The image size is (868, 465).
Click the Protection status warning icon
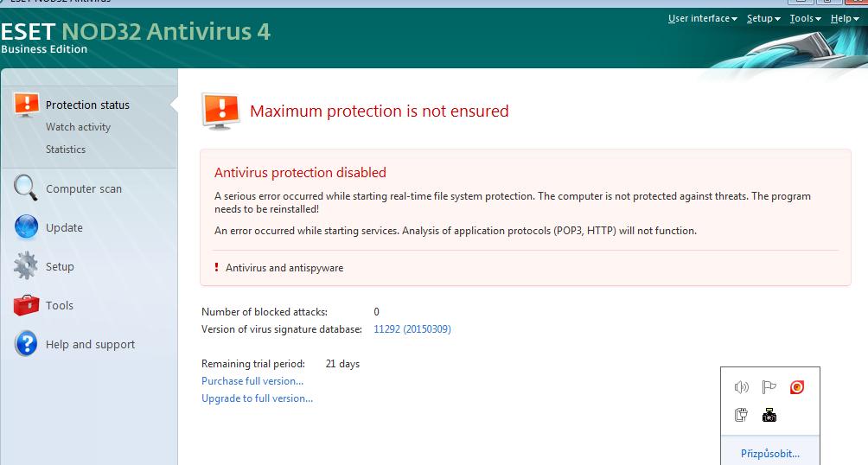tap(27, 105)
